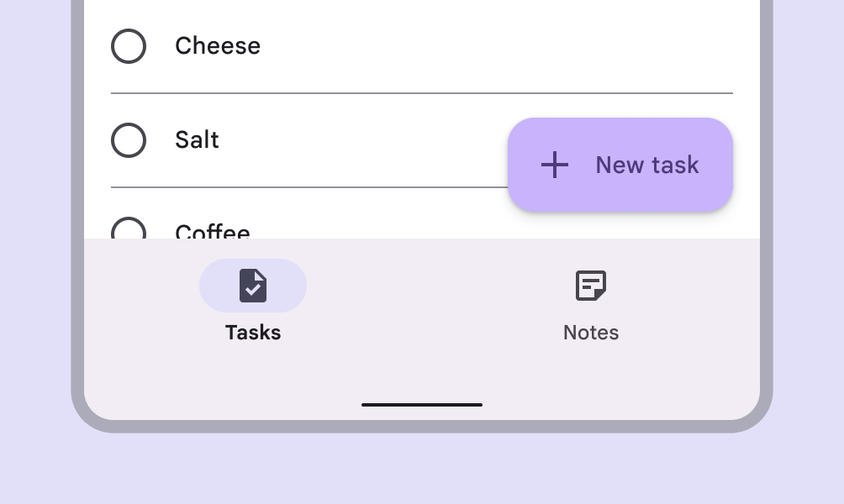
Task: Click the Notes sticky note icon
Action: [591, 286]
